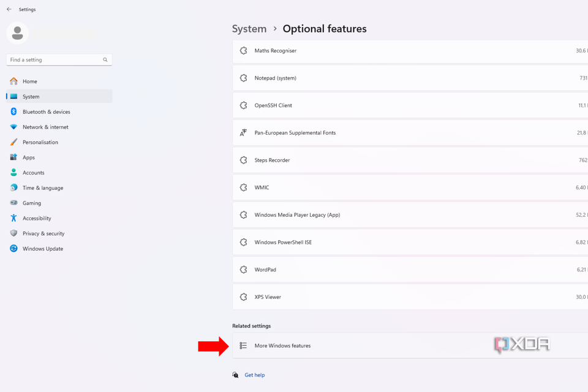Click the System monitor icon
The height and width of the screenshot is (392, 588).
click(14, 96)
